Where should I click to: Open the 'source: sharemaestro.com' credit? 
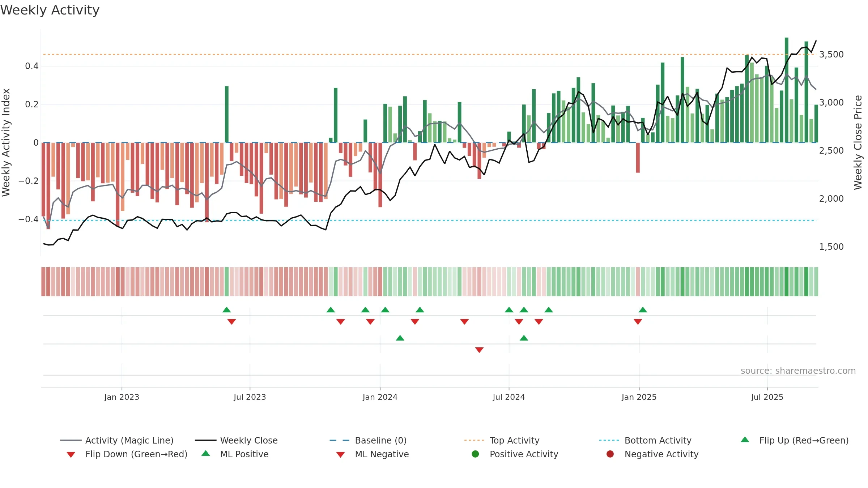click(798, 371)
